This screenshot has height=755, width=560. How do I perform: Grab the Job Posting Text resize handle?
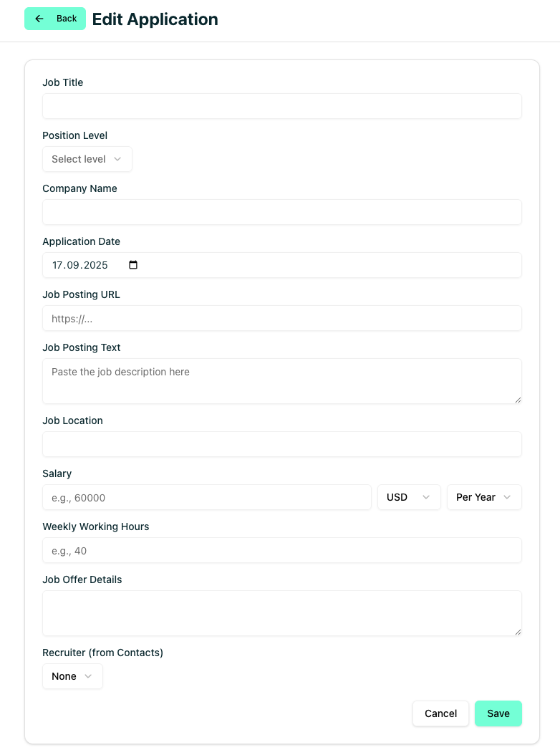coord(518,400)
